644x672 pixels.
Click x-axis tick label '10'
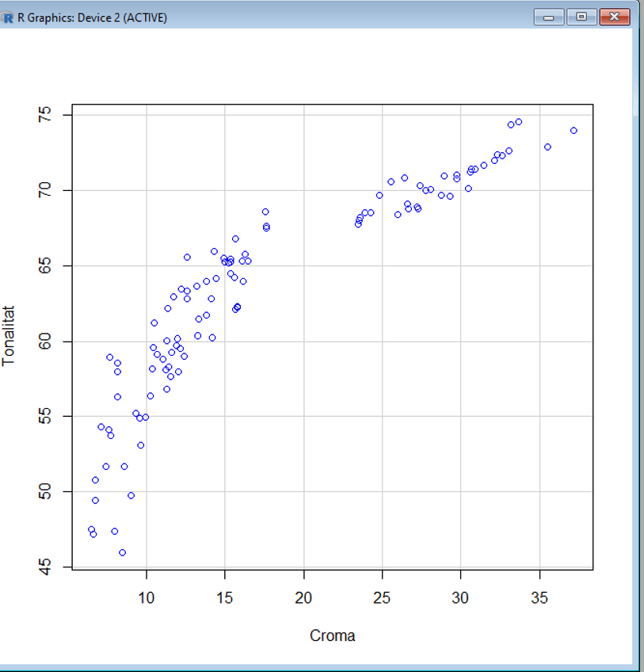coord(146,598)
